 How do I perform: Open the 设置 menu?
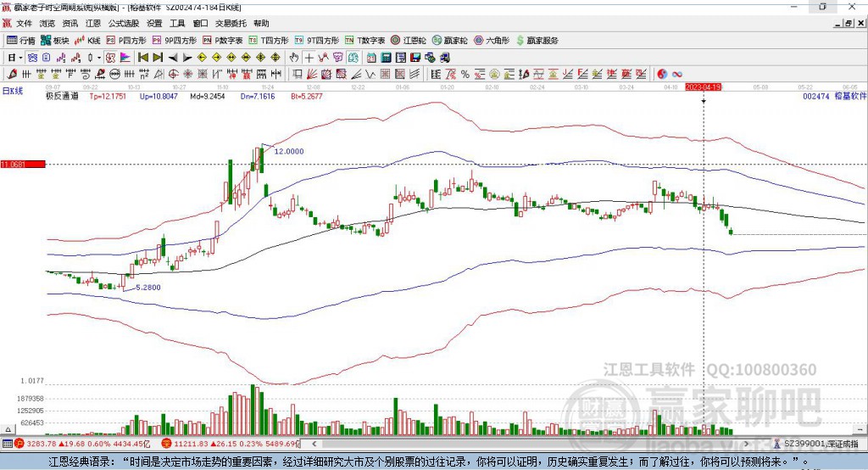(x=154, y=23)
